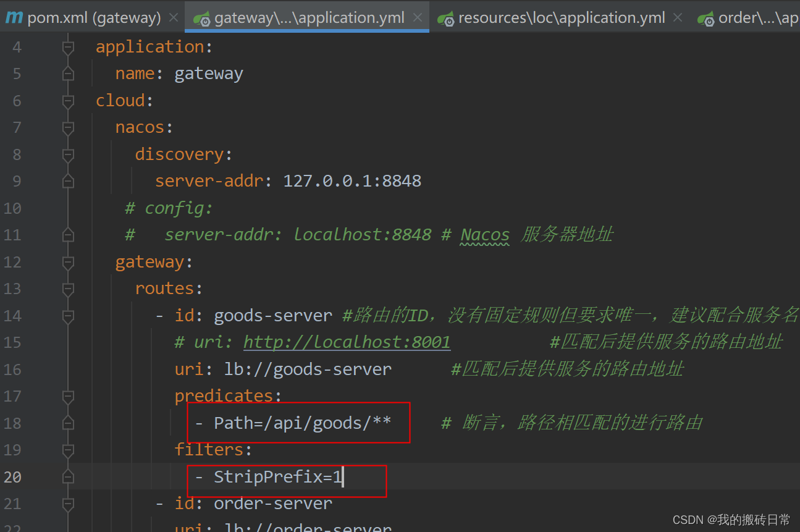800x532 pixels.
Task: Collapse the predicates block fold arrow
Action: coord(68,396)
